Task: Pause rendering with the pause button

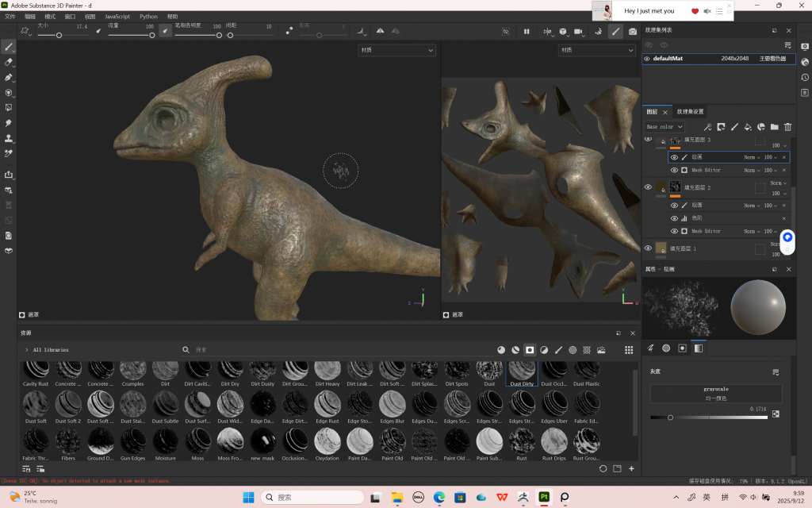Action: point(527,32)
